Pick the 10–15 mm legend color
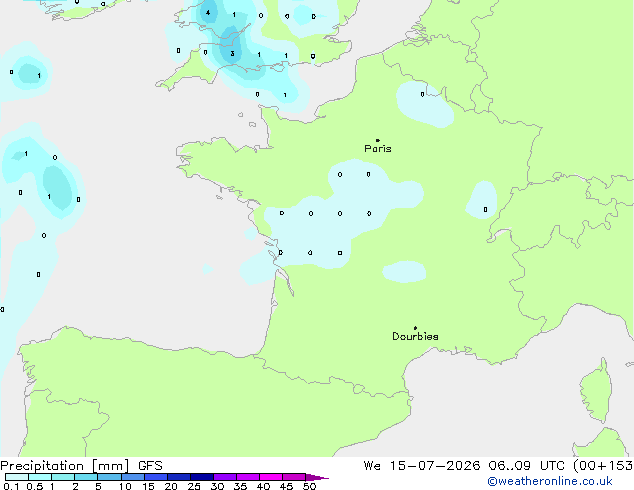The image size is (634, 490). click(x=132, y=477)
